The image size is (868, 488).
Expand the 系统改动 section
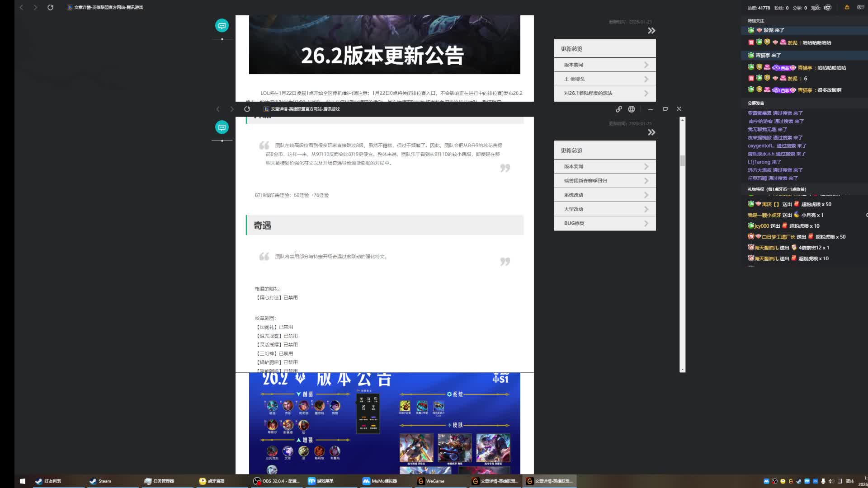pyautogui.click(x=604, y=195)
